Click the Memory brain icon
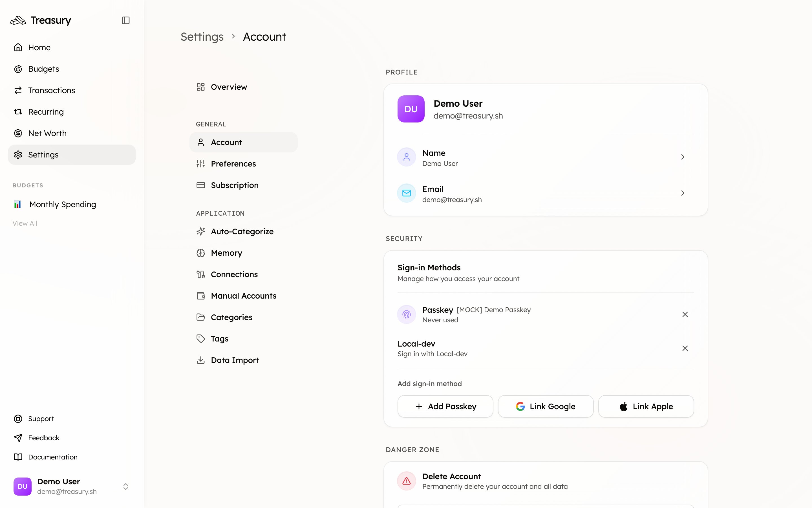Image resolution: width=812 pixels, height=508 pixels. click(201, 253)
